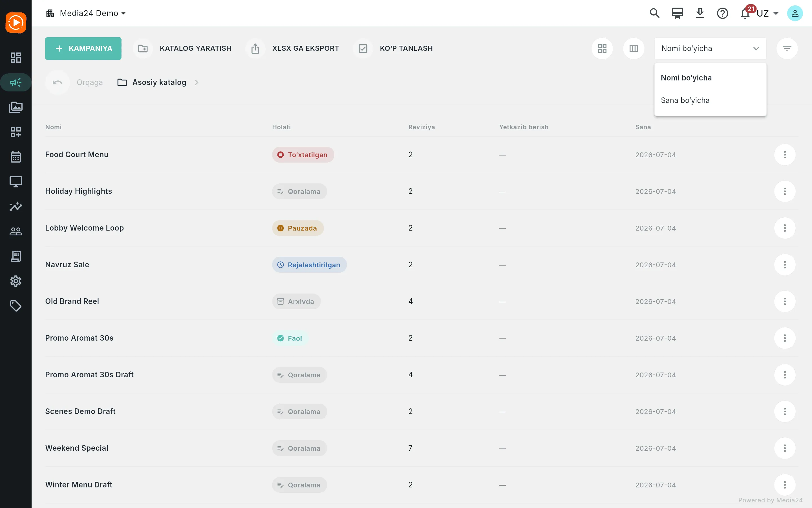Image resolution: width=812 pixels, height=508 pixels.
Task: Open widgets/apps icon in sidebar
Action: tap(16, 132)
